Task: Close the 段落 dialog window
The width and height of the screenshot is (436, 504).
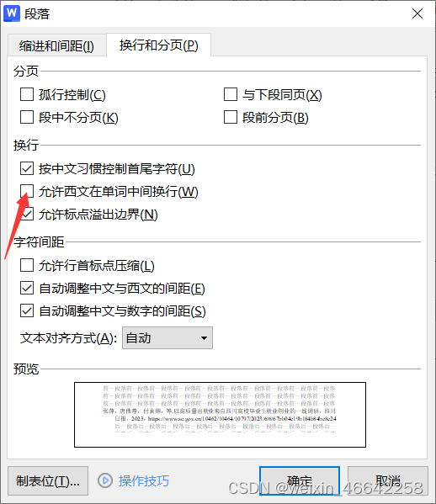Action: click(x=417, y=13)
